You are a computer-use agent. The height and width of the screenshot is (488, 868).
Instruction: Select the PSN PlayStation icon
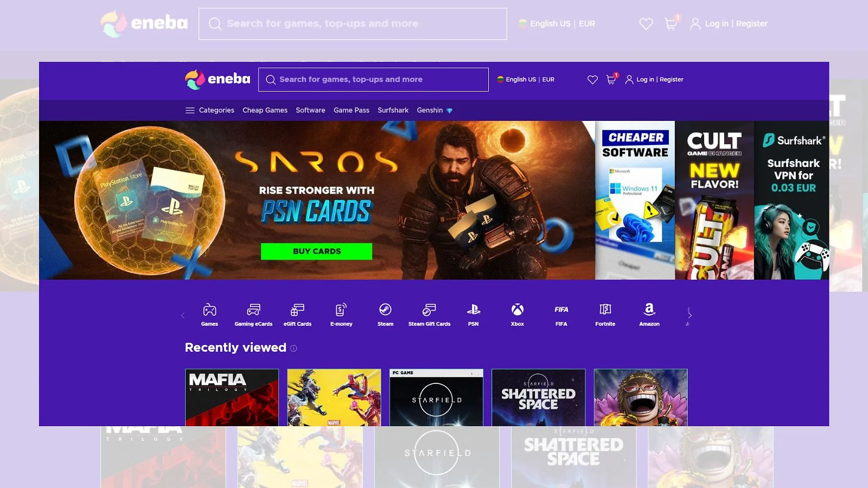474,310
